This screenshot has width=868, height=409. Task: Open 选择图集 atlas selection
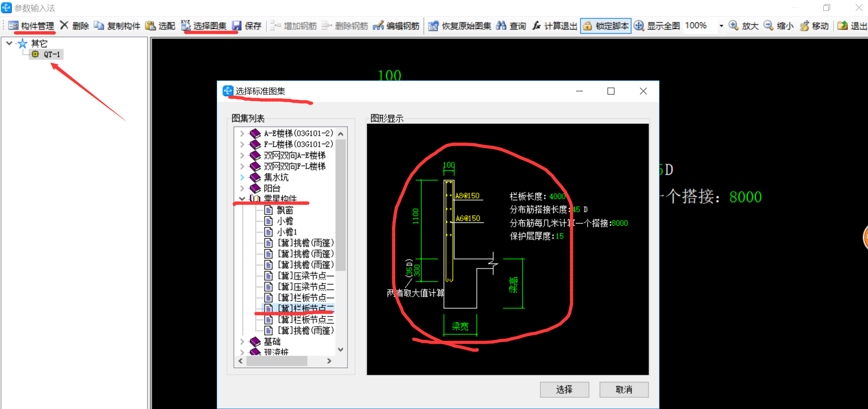pos(203,26)
